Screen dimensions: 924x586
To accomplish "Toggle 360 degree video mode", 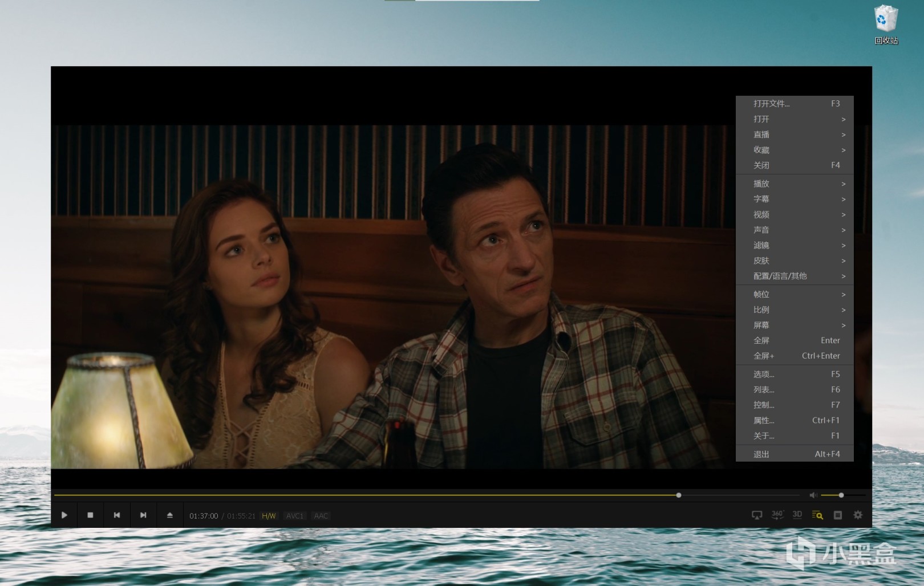I will tap(777, 515).
